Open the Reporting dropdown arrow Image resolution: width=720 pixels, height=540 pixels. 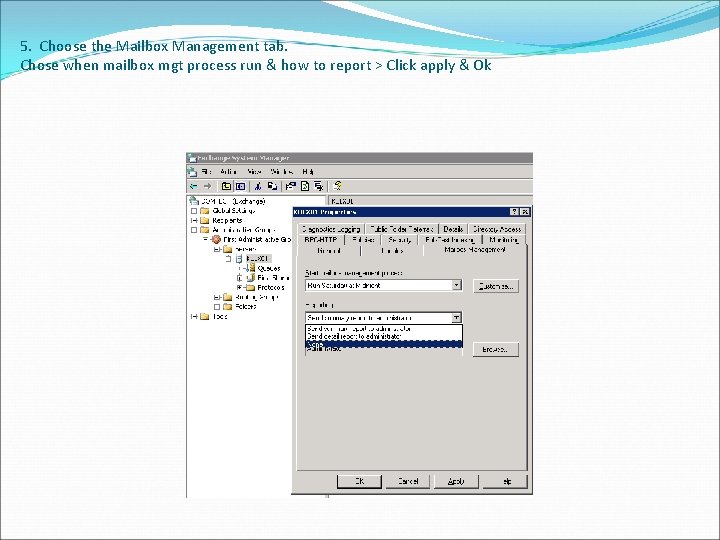pos(456,318)
